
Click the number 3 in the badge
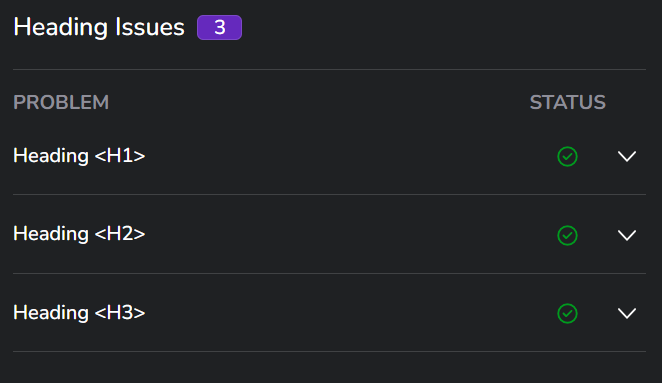[220, 28]
